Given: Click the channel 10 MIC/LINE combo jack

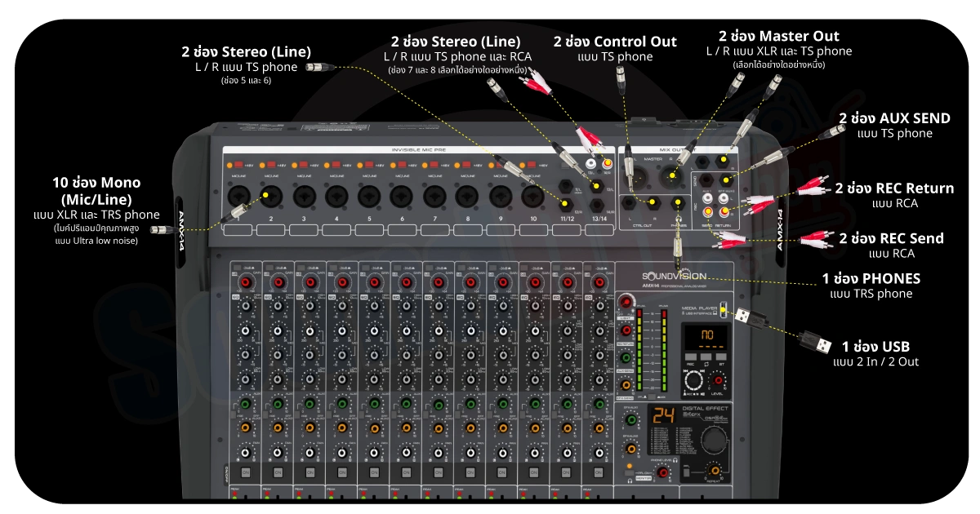Looking at the screenshot, I should (x=532, y=197).
